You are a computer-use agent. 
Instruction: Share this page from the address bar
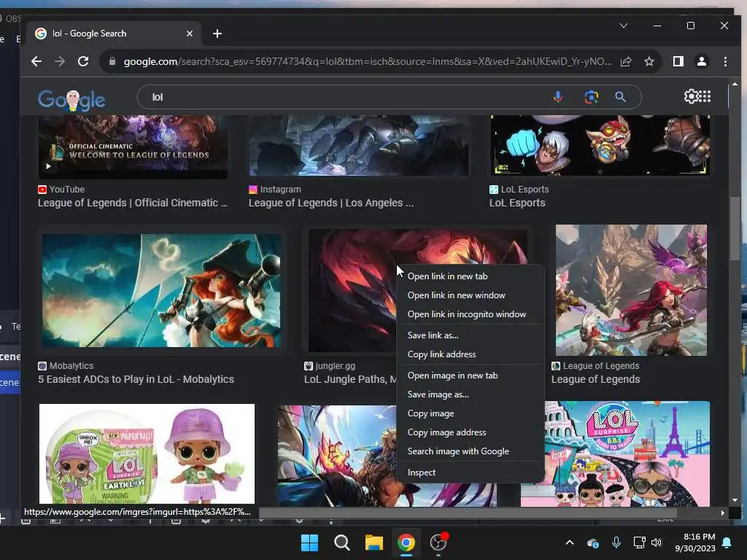coord(626,61)
